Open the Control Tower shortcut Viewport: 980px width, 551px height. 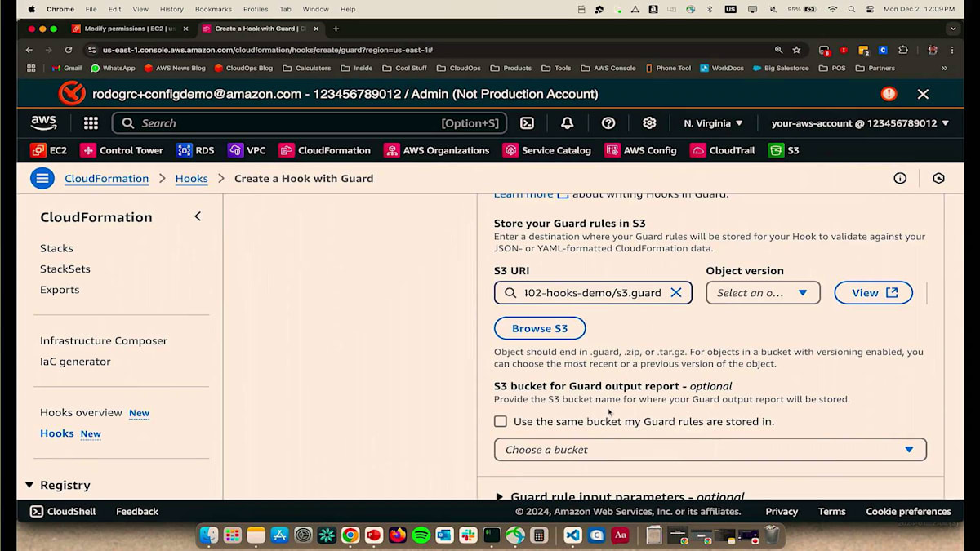tap(122, 150)
